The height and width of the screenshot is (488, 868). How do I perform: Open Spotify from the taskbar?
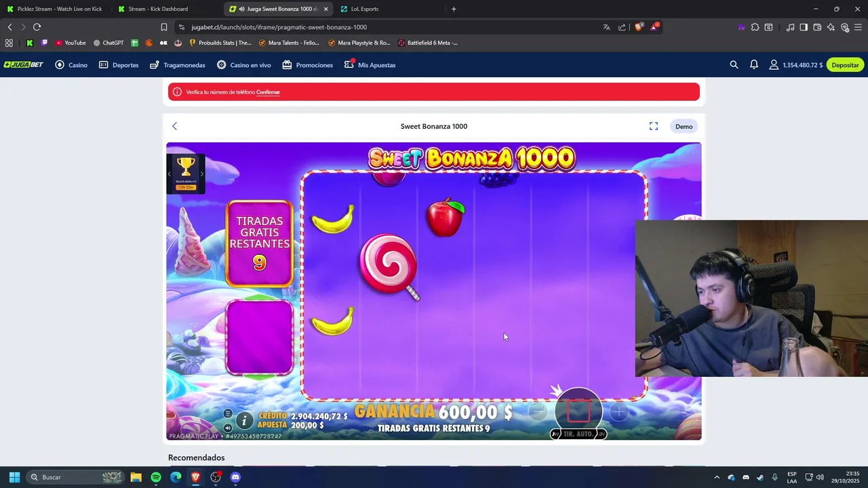tap(156, 477)
